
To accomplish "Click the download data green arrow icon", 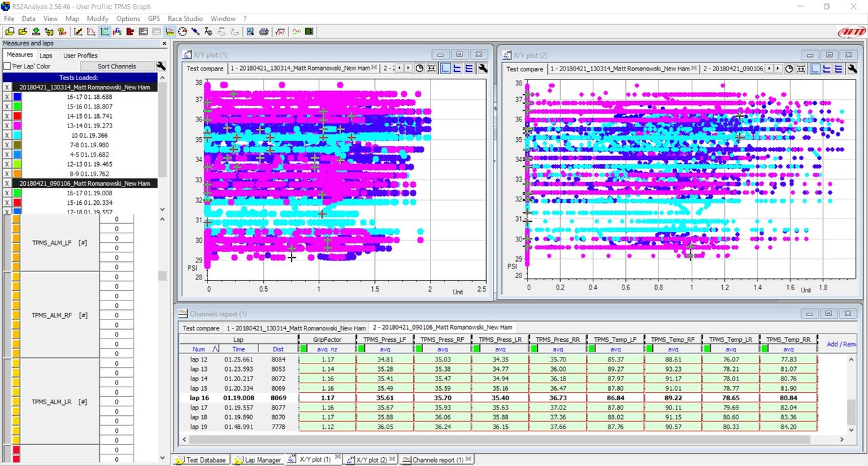I will pos(36,32).
